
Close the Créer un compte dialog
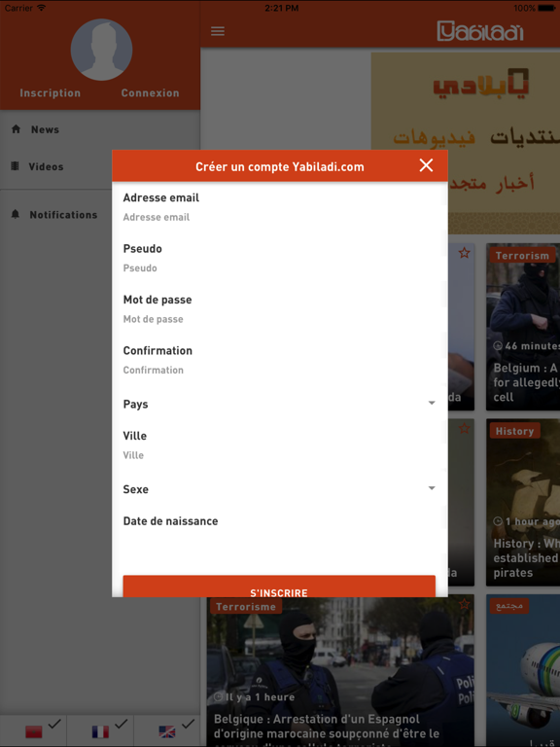point(426,165)
